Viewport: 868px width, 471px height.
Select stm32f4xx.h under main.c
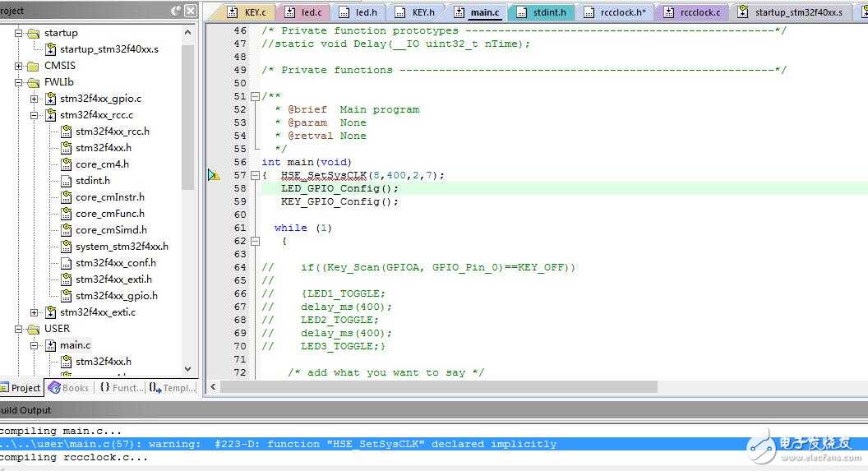104,362
